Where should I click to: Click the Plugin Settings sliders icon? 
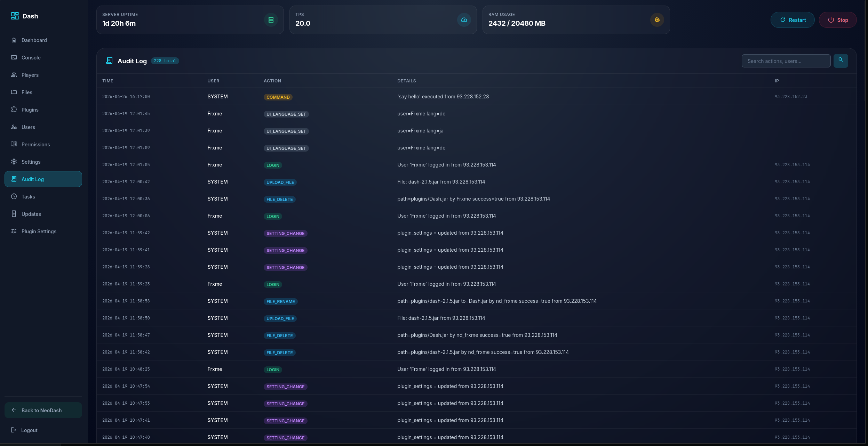pyautogui.click(x=14, y=231)
